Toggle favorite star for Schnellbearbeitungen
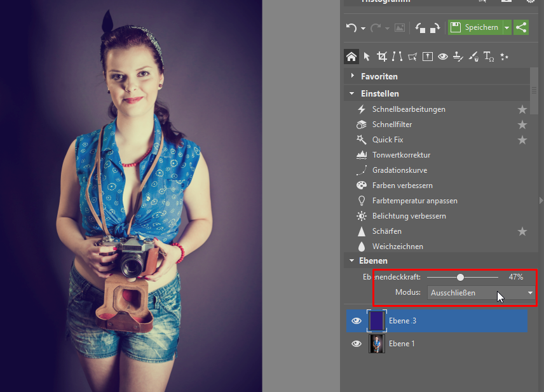The height and width of the screenshot is (392, 544). point(522,110)
